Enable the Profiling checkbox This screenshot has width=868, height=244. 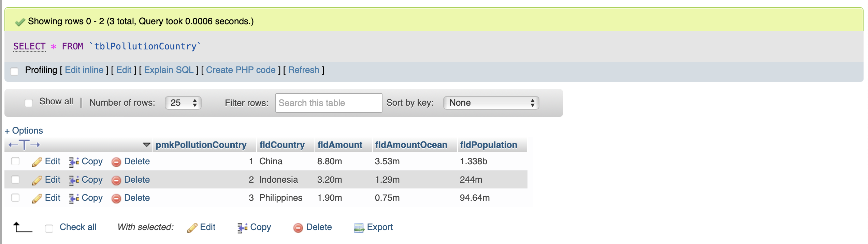tap(14, 71)
